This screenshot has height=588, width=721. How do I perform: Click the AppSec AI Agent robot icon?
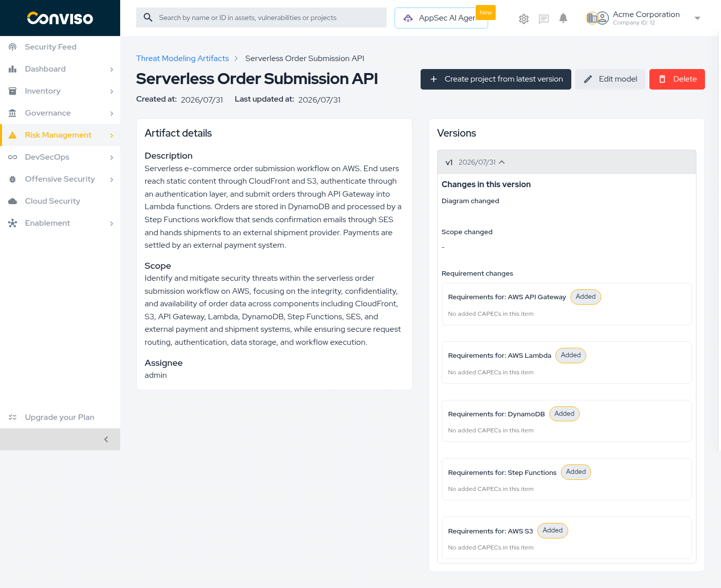[x=409, y=18]
